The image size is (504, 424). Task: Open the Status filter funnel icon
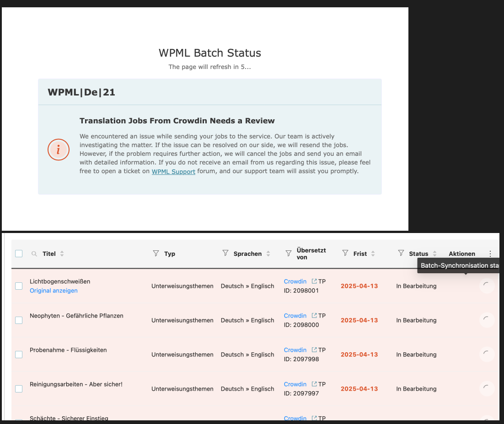click(401, 253)
